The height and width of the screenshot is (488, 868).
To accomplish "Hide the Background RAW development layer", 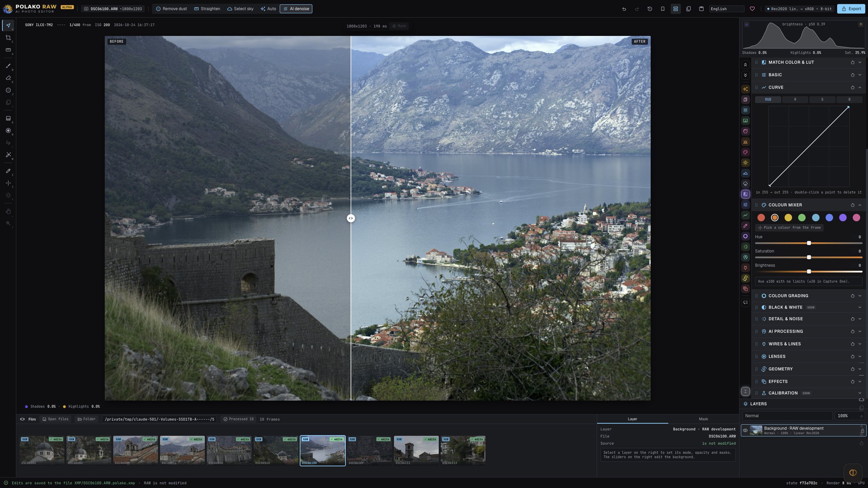I will 745,430.
